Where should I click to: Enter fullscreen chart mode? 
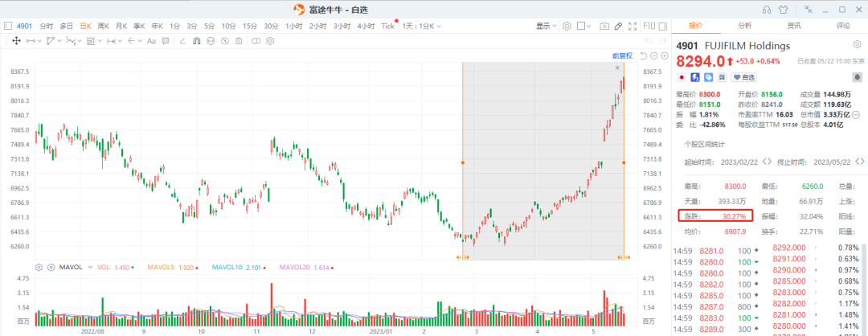[633, 26]
